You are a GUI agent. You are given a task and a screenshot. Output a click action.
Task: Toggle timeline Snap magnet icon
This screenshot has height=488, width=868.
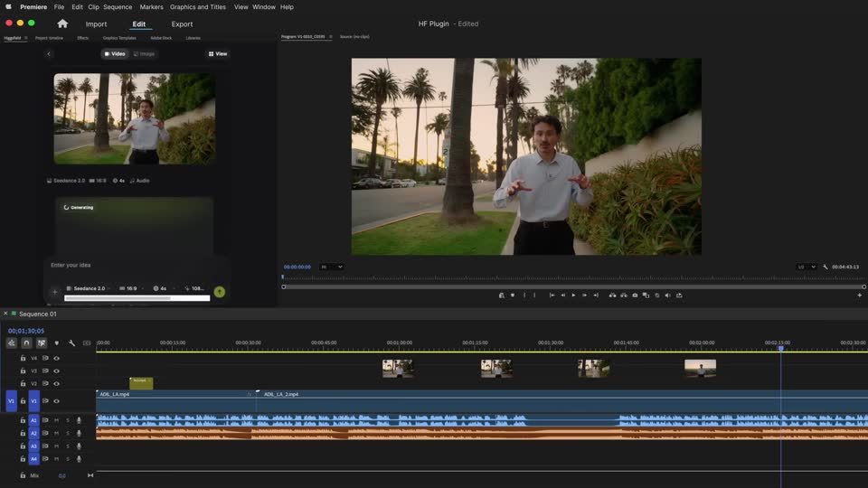pos(26,343)
